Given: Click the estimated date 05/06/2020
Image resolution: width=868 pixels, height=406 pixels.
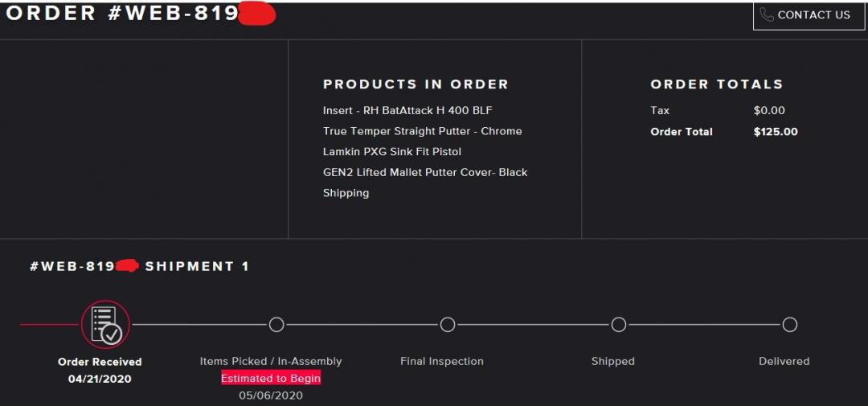Looking at the screenshot, I should pyautogui.click(x=271, y=396).
